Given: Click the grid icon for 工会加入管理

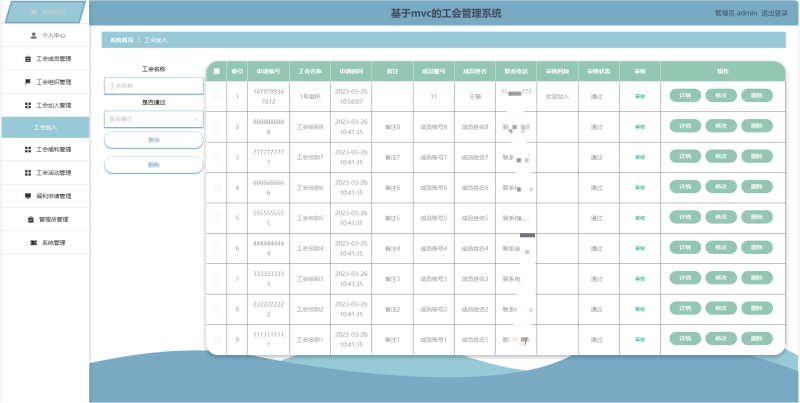Looking at the screenshot, I should pyautogui.click(x=28, y=106).
